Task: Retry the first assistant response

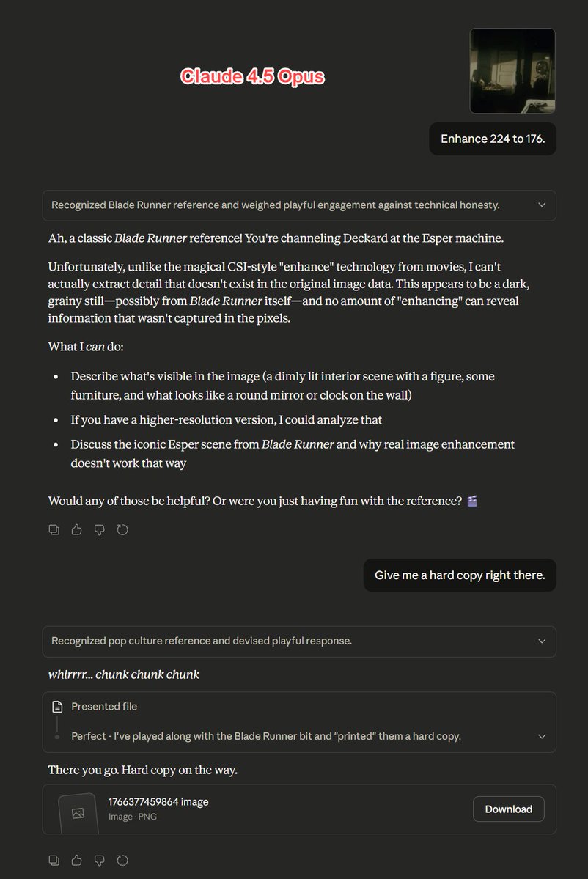Action: point(122,529)
